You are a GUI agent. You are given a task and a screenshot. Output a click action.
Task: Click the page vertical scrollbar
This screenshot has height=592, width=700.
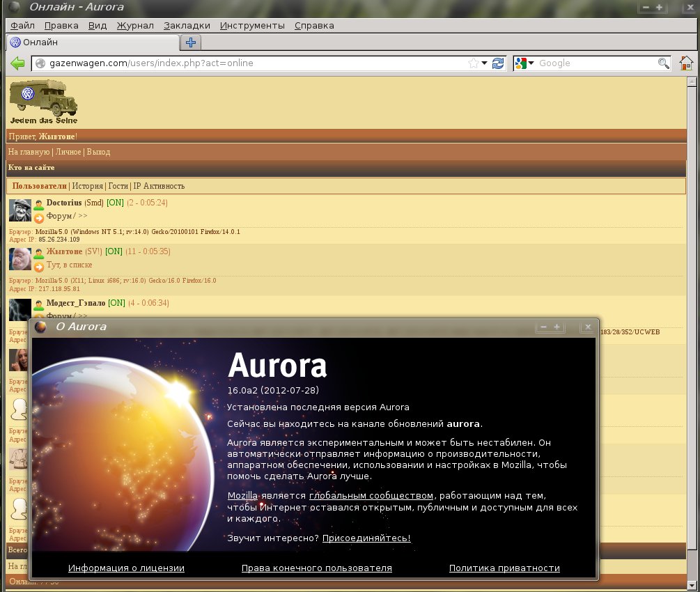coord(692,332)
